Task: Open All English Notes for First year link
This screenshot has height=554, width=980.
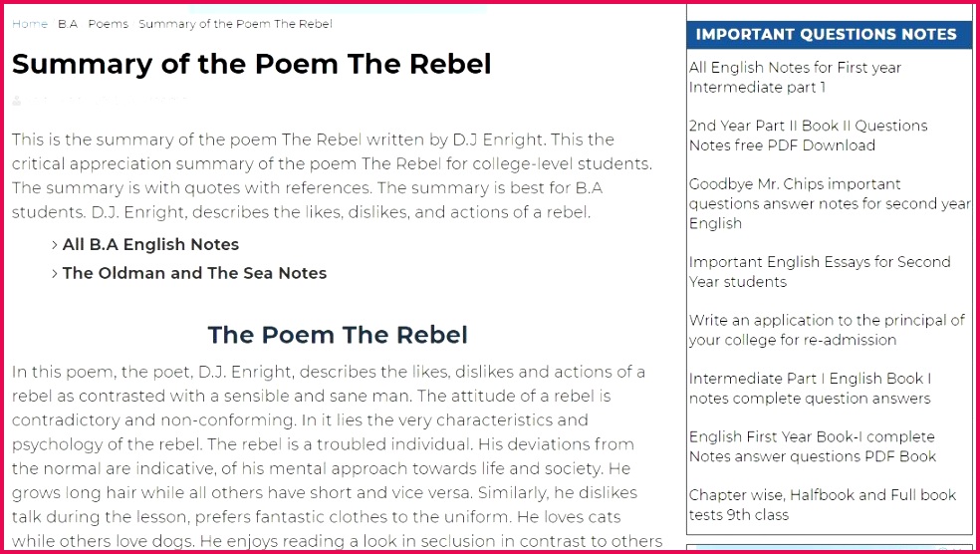Action: coord(794,78)
